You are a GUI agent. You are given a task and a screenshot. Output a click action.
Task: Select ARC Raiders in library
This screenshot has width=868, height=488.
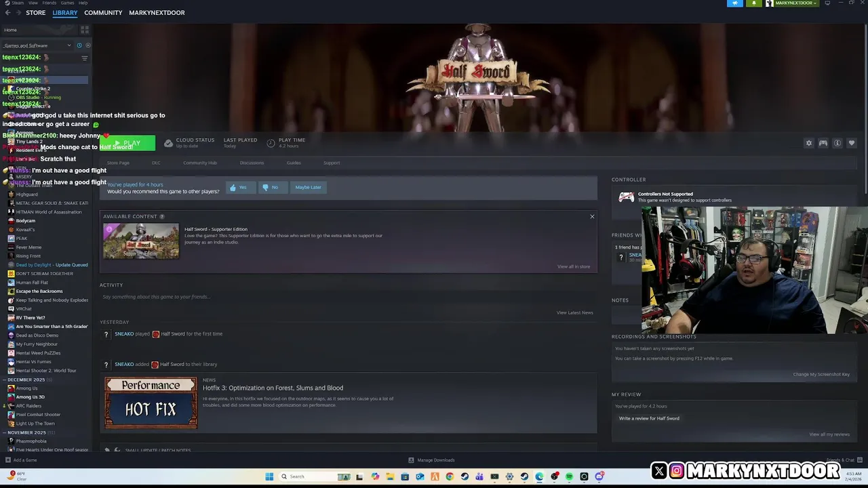click(x=28, y=406)
